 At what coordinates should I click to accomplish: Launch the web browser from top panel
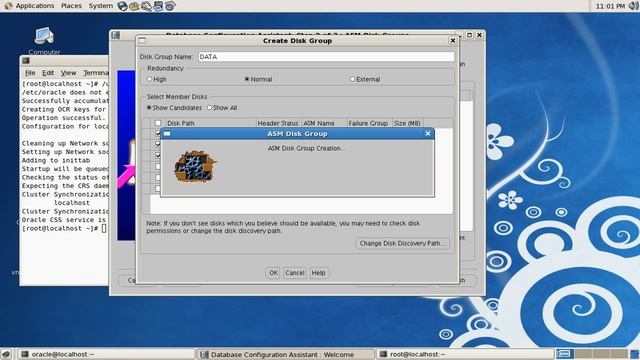[x=122, y=6]
